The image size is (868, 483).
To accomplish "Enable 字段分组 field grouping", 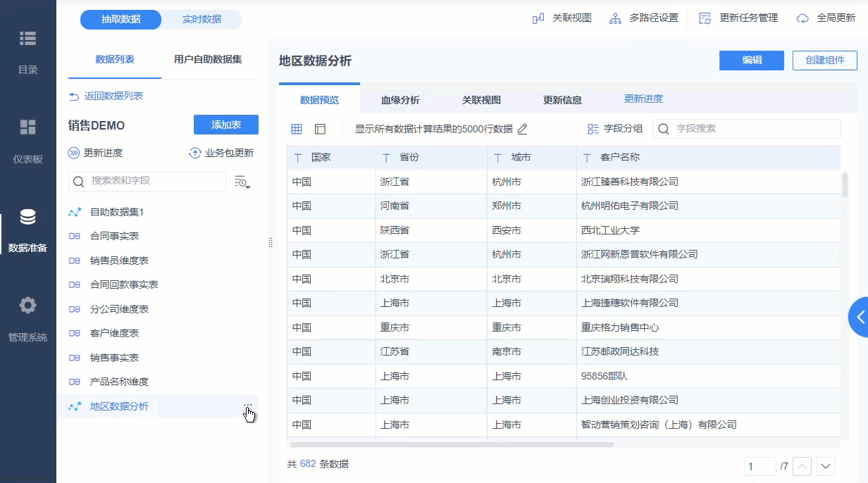I will pyautogui.click(x=615, y=129).
